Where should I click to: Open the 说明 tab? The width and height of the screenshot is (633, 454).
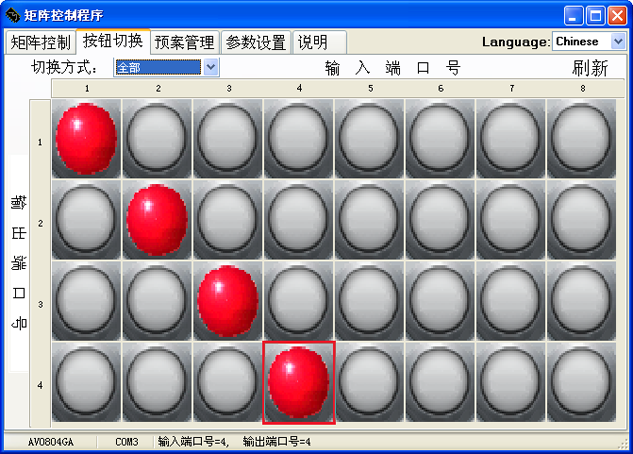coord(312,43)
